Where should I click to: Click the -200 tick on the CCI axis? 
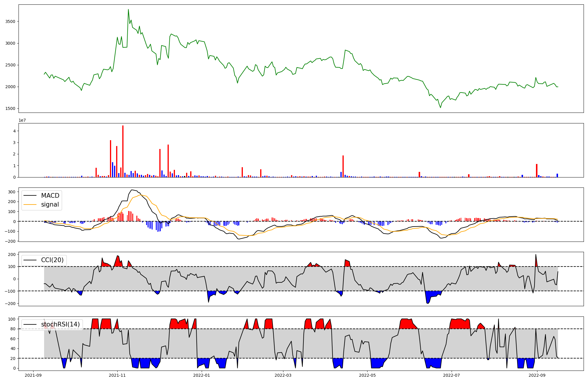point(11,304)
